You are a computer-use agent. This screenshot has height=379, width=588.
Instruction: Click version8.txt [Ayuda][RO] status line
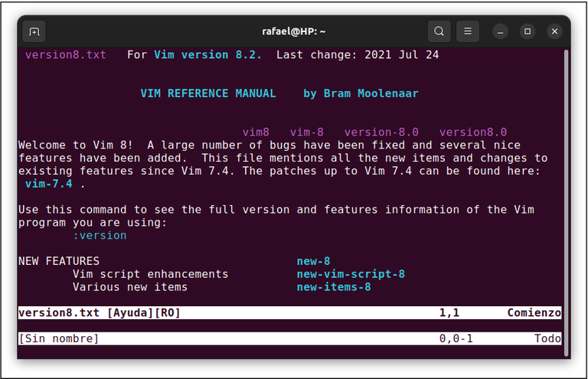point(289,312)
